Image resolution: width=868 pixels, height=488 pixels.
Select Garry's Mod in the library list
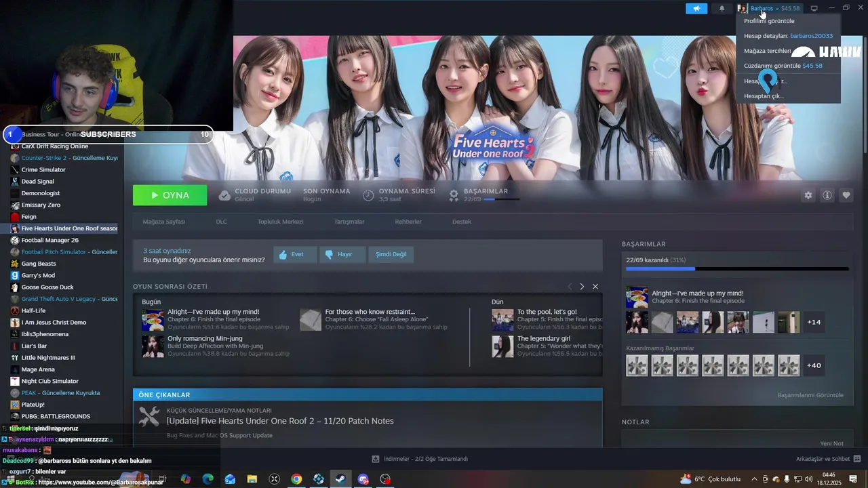pyautogui.click(x=38, y=275)
